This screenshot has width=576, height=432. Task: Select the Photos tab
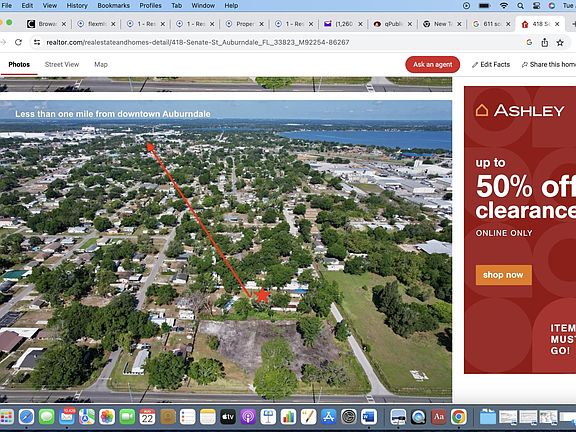coord(19,64)
